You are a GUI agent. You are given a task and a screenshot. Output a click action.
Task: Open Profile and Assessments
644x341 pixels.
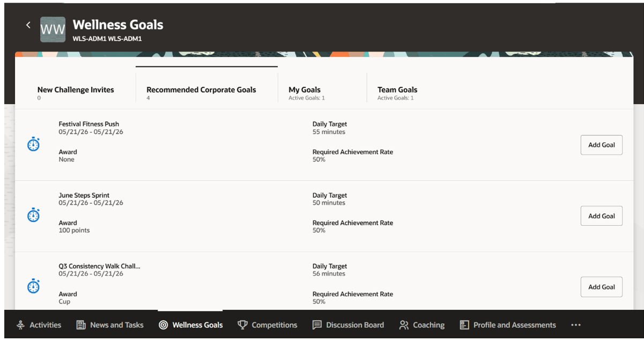508,325
